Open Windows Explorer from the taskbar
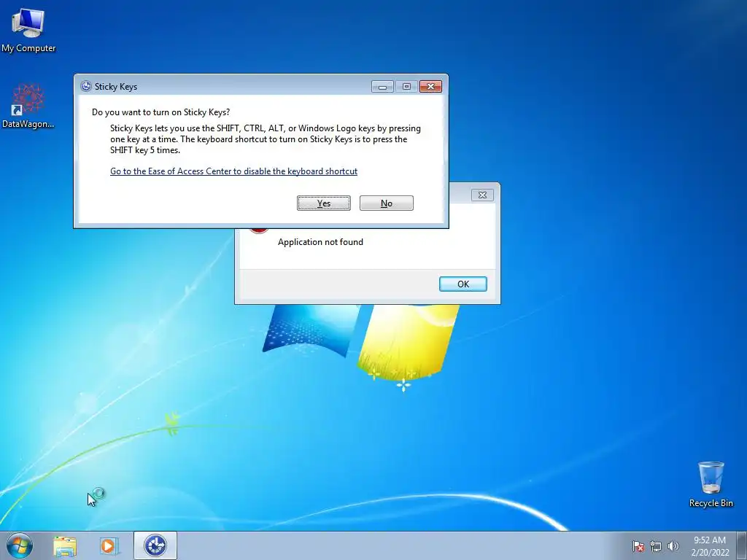The width and height of the screenshot is (747, 560). (65, 546)
